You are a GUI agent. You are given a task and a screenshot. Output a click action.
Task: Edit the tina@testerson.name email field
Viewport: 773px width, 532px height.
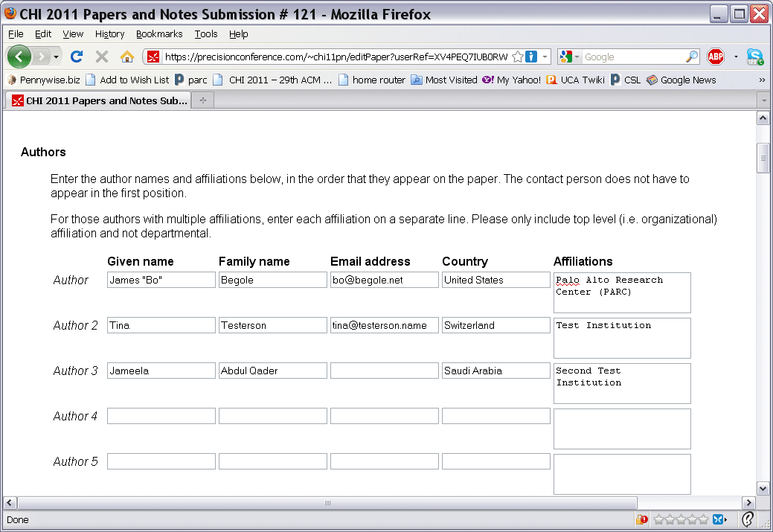tap(385, 325)
